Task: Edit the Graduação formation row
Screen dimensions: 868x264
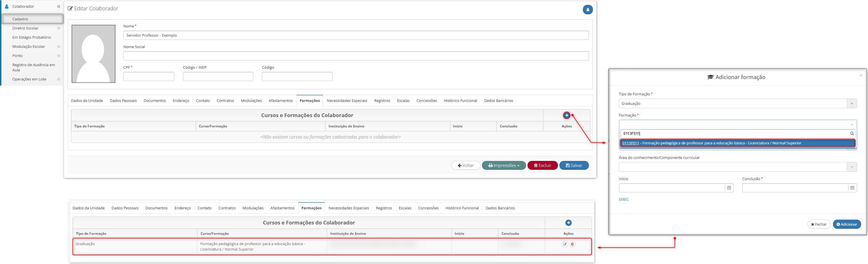Action: point(565,244)
